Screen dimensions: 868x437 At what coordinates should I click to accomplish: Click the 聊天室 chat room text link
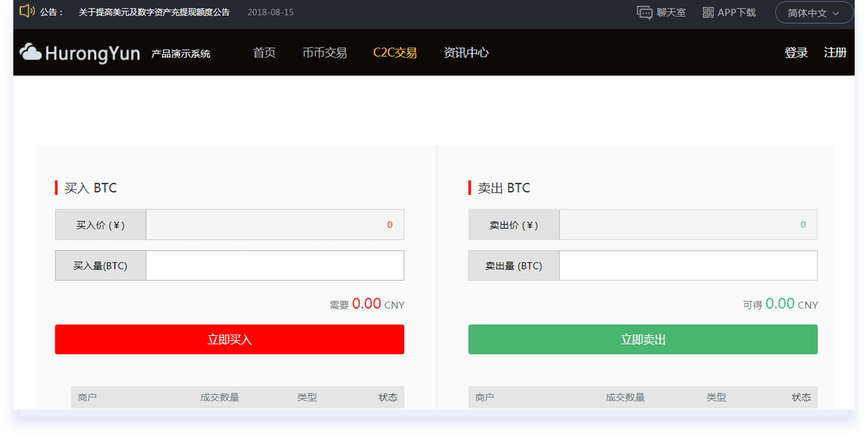(671, 13)
